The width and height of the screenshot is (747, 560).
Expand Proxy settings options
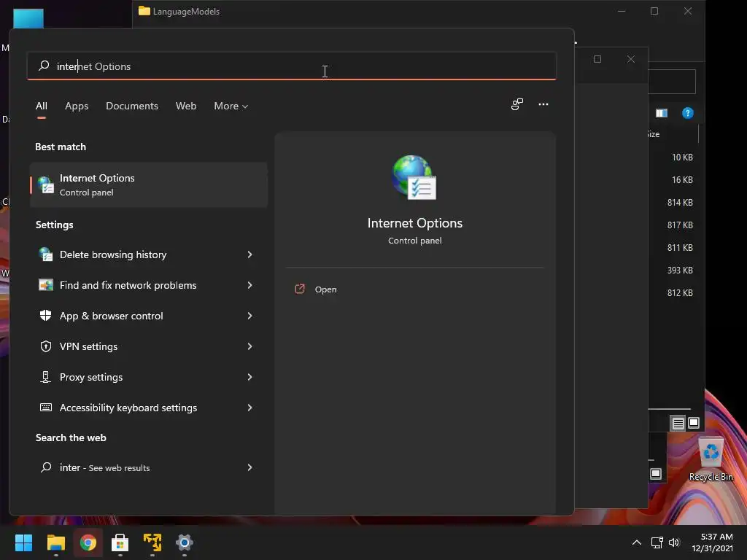(249, 377)
